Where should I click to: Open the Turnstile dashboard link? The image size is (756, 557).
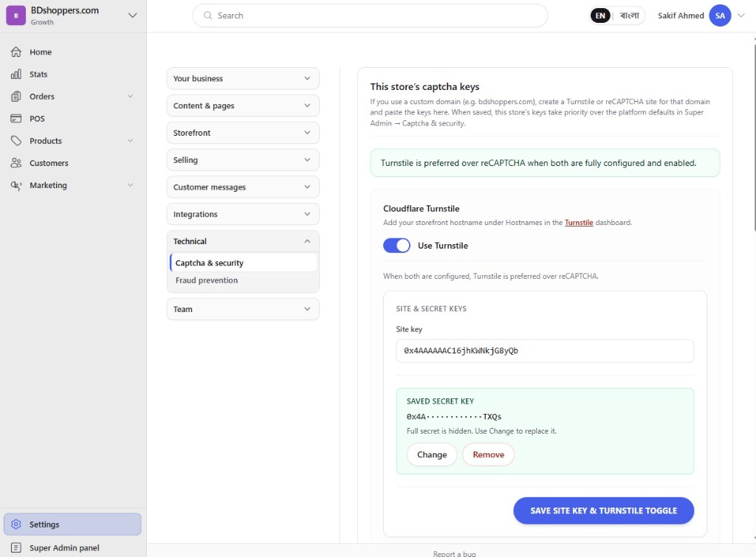(579, 223)
